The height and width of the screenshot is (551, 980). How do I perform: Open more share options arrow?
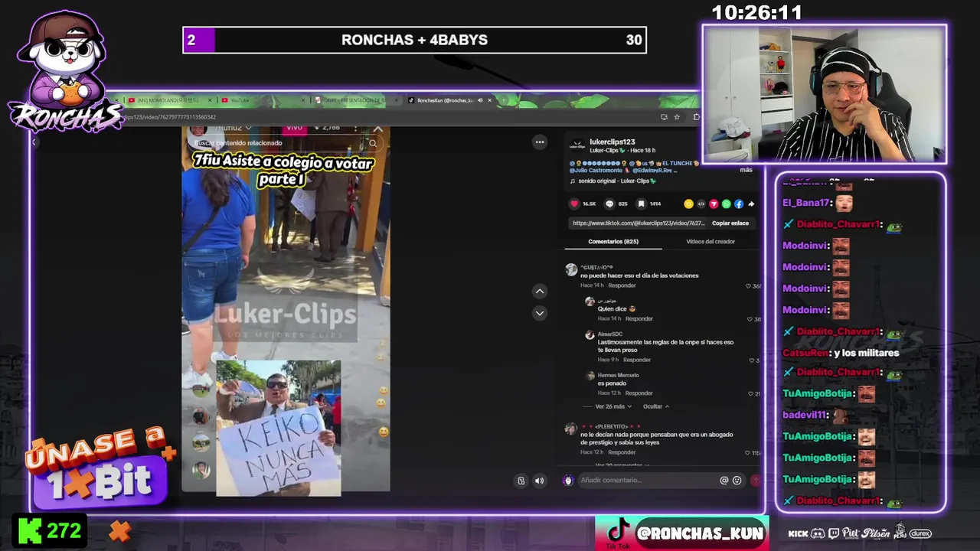point(751,204)
